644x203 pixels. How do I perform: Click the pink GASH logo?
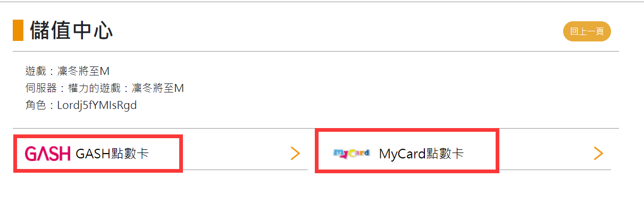pyautogui.click(x=47, y=154)
